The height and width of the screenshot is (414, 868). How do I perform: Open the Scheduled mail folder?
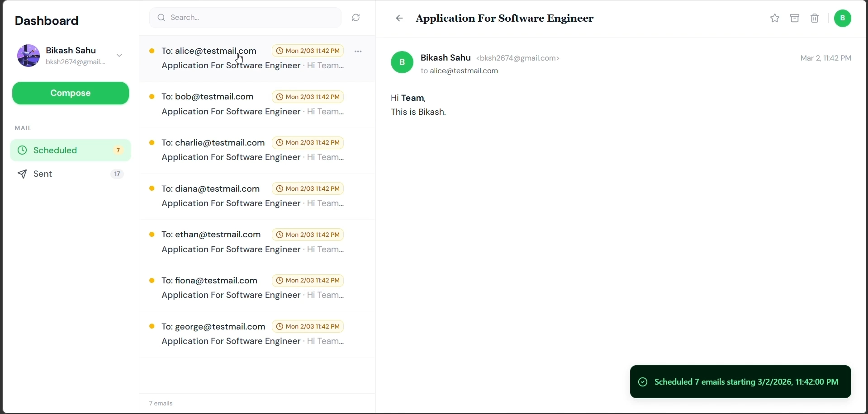click(70, 151)
